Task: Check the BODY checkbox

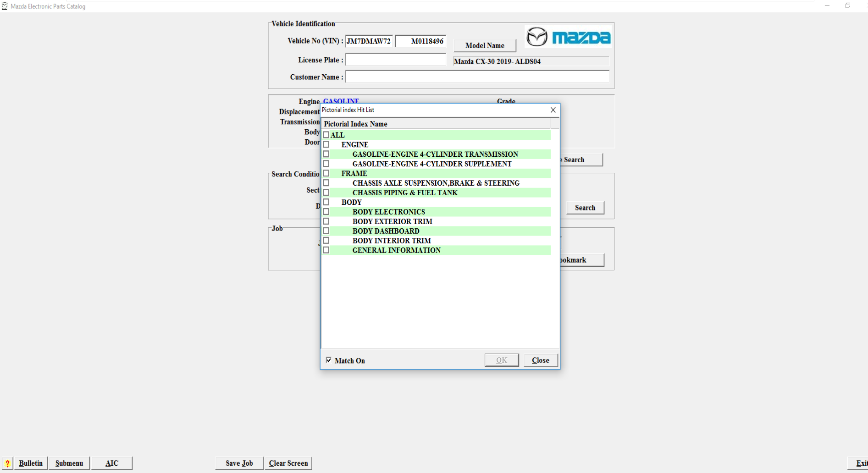Action: [326, 202]
